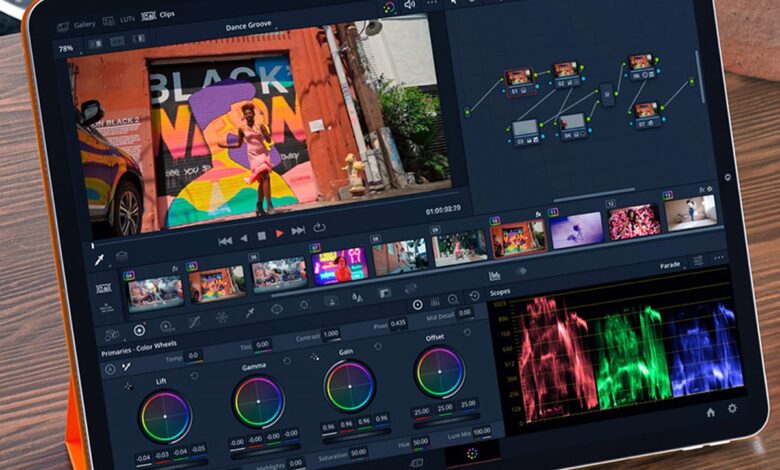The width and height of the screenshot is (780, 470).
Task: Open the Clips panel
Action: [x=158, y=15]
